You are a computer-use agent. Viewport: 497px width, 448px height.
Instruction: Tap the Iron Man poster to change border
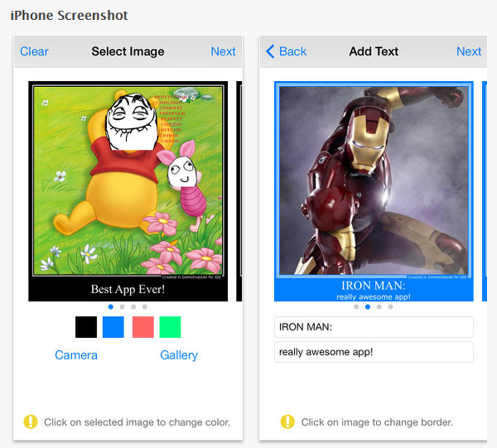coord(374,191)
